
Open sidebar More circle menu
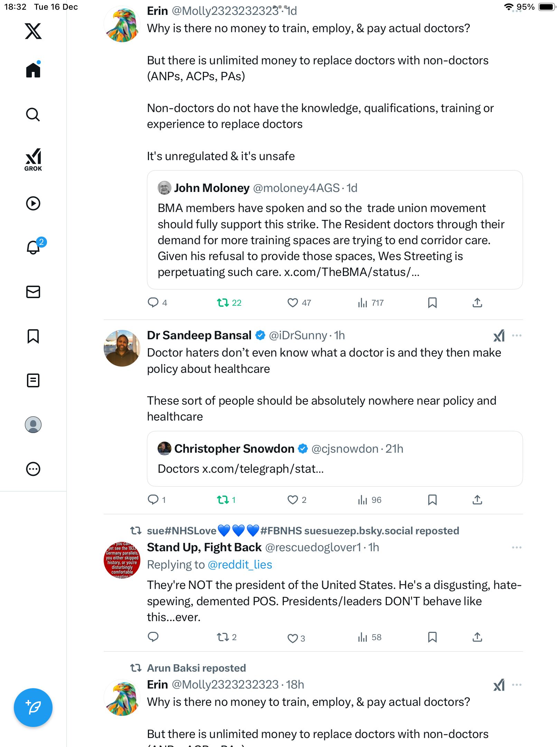coord(33,469)
